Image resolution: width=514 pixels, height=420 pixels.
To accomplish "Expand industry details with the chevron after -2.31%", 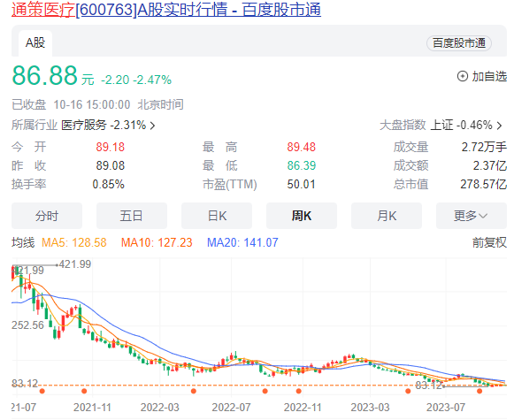I will (x=152, y=126).
